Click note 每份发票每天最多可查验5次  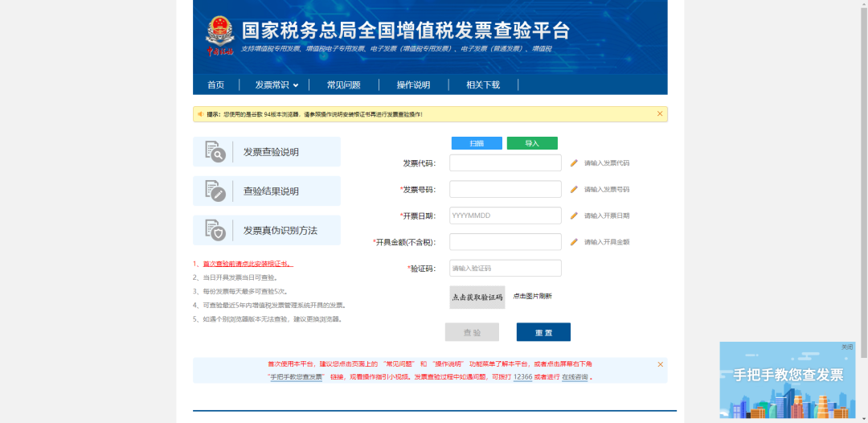tap(244, 291)
